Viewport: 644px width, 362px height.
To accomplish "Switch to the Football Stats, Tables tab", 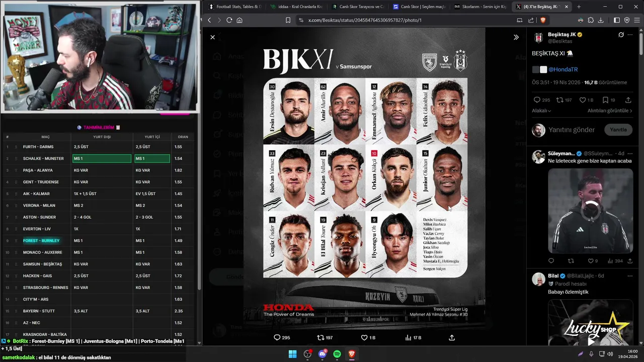I will point(234,7).
